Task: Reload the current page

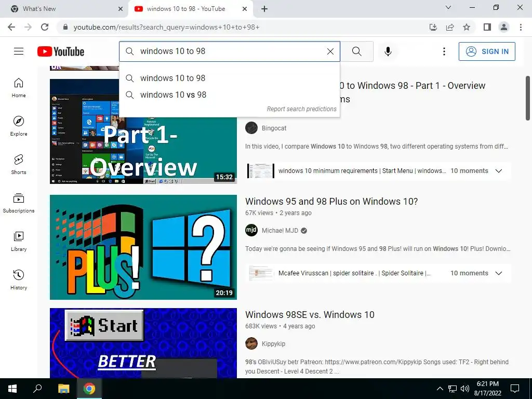Action: tap(45, 27)
